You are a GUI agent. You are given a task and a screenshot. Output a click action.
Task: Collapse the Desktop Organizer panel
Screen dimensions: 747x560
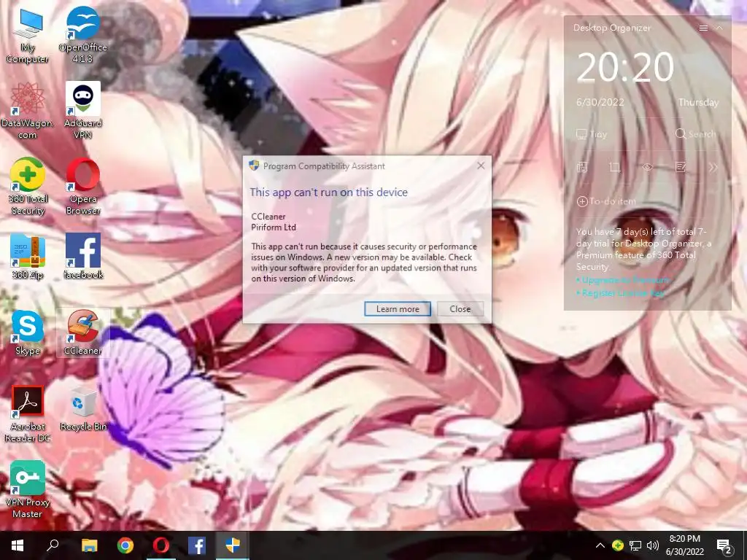point(719,28)
